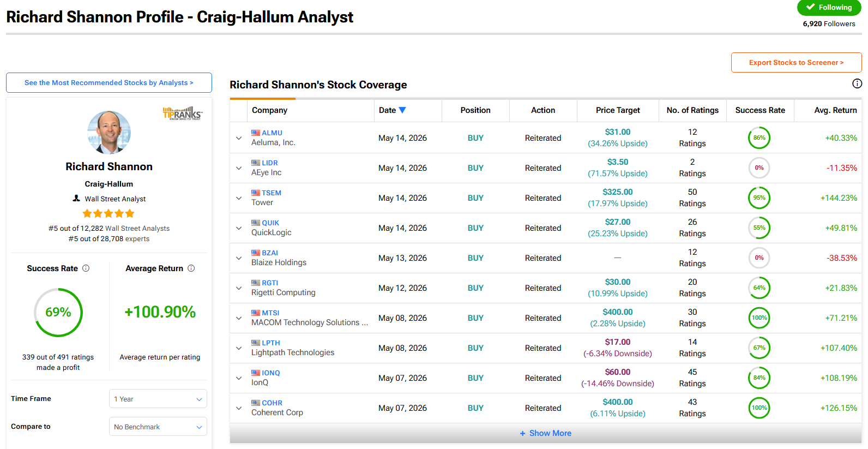Click the US flag icon beside BZAI

pos(256,253)
